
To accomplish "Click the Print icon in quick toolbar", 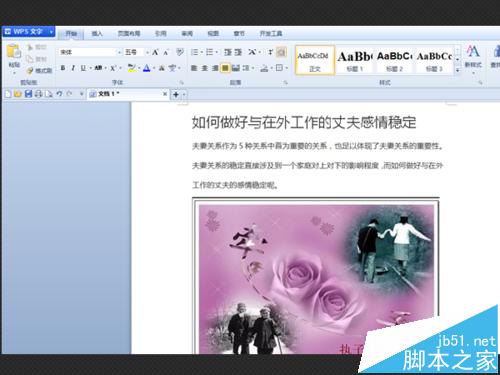I will click(38, 94).
